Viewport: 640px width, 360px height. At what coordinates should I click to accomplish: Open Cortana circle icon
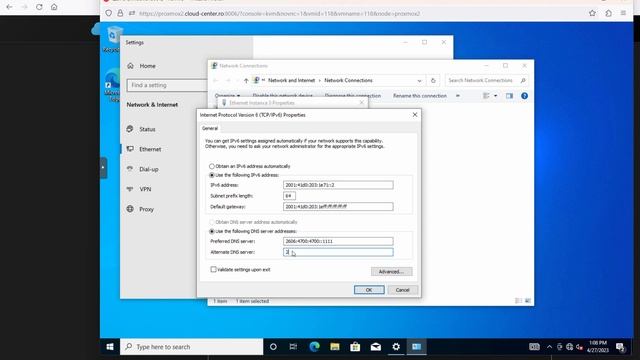pos(273,347)
